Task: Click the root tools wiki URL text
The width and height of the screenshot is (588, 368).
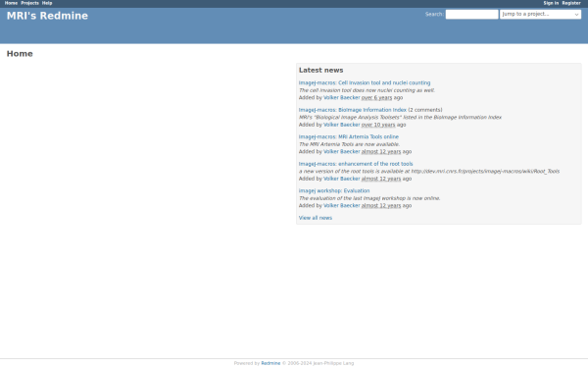Action: point(485,172)
